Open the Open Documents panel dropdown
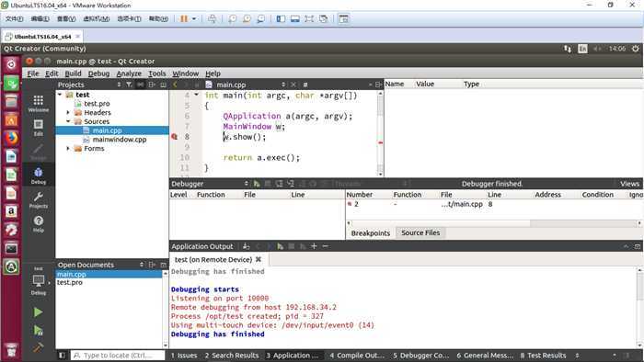644x362 pixels. [142, 265]
